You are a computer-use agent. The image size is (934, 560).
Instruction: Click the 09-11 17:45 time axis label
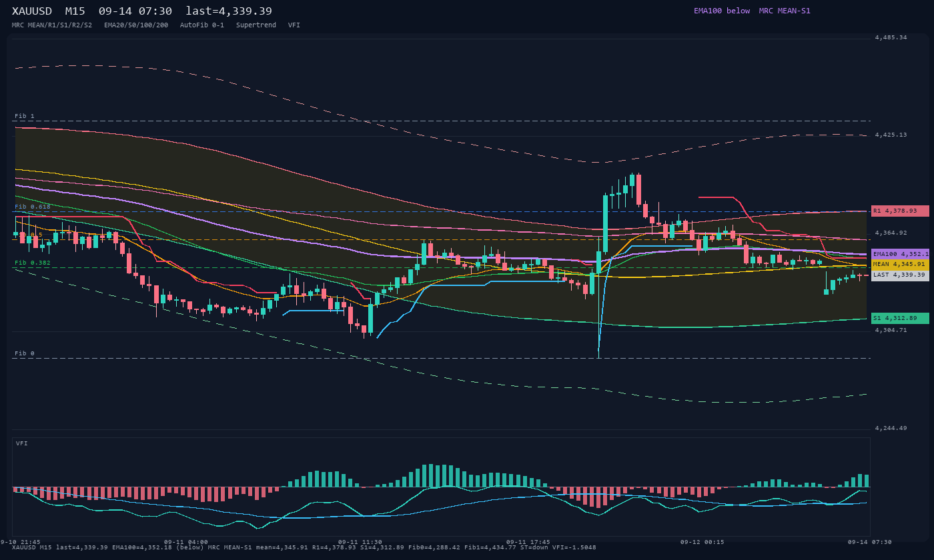click(528, 542)
